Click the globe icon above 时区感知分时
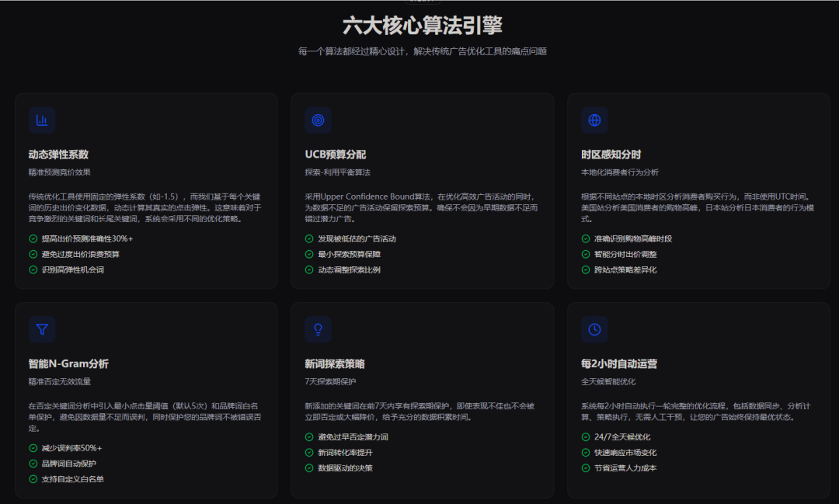 [594, 120]
